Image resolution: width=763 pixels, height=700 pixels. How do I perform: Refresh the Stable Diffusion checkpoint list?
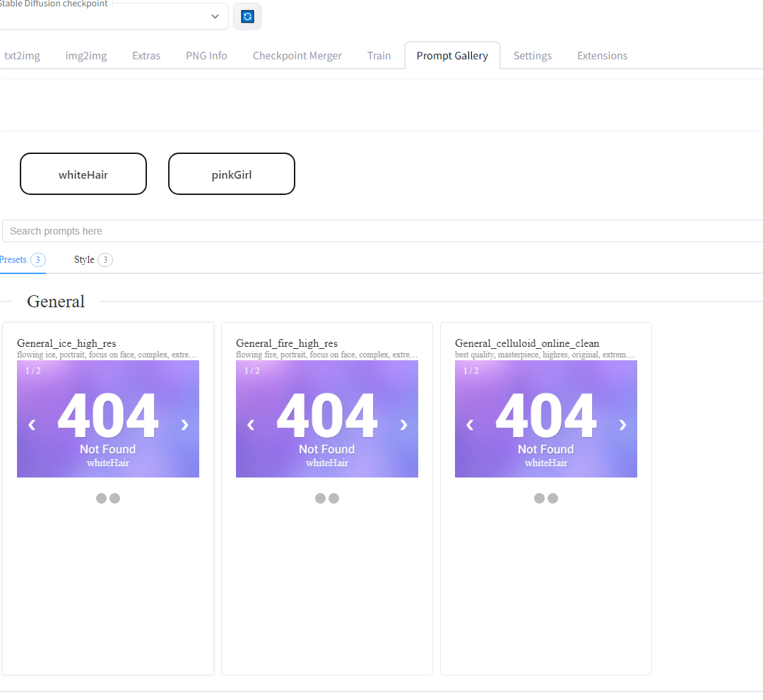point(247,16)
